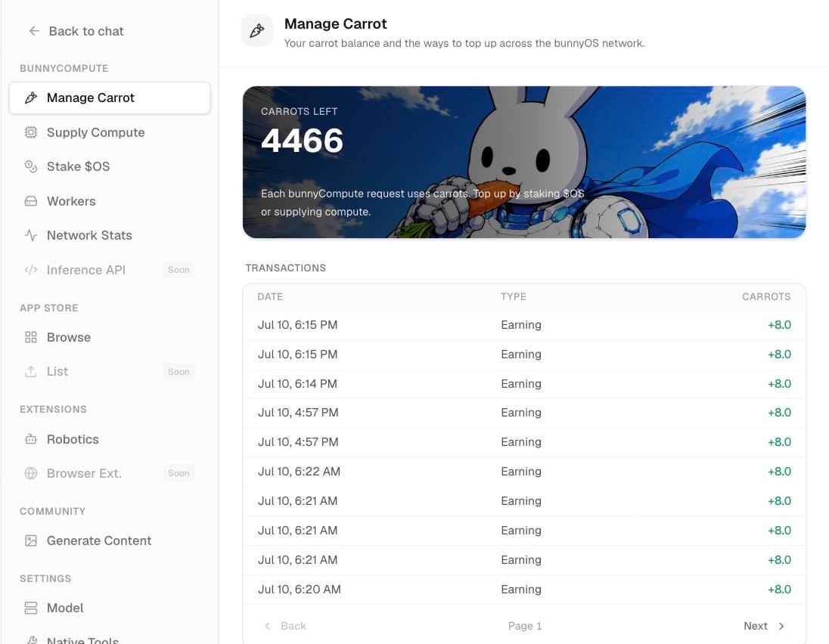Image resolution: width=829 pixels, height=644 pixels.
Task: Click the TYPE column header
Action: 514,297
